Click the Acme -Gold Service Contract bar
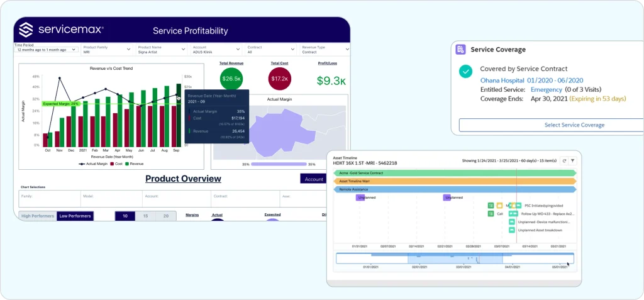Image resolution: width=644 pixels, height=300 pixels. [x=455, y=173]
